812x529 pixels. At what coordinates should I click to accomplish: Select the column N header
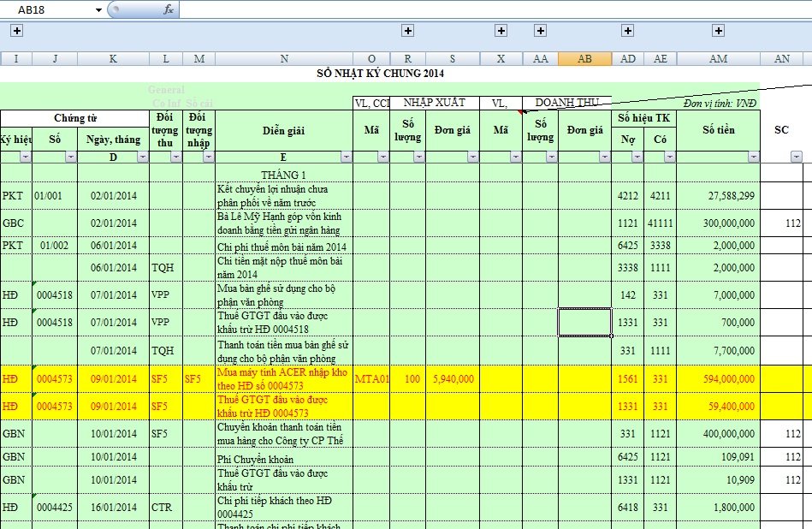click(283, 59)
